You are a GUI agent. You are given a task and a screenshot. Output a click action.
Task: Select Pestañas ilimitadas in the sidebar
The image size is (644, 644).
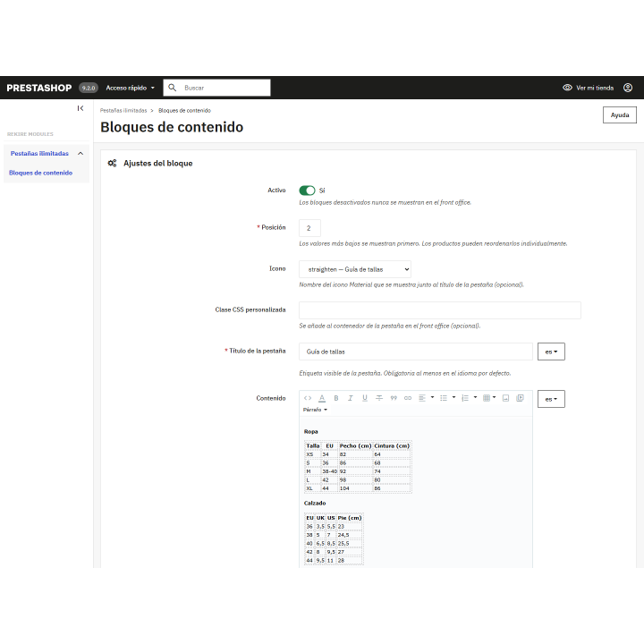click(39, 154)
